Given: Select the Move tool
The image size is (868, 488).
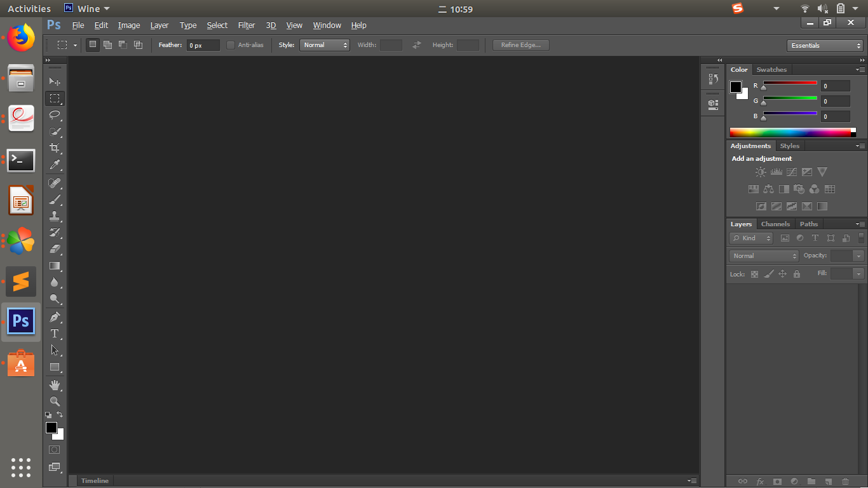Looking at the screenshot, I should (x=55, y=81).
